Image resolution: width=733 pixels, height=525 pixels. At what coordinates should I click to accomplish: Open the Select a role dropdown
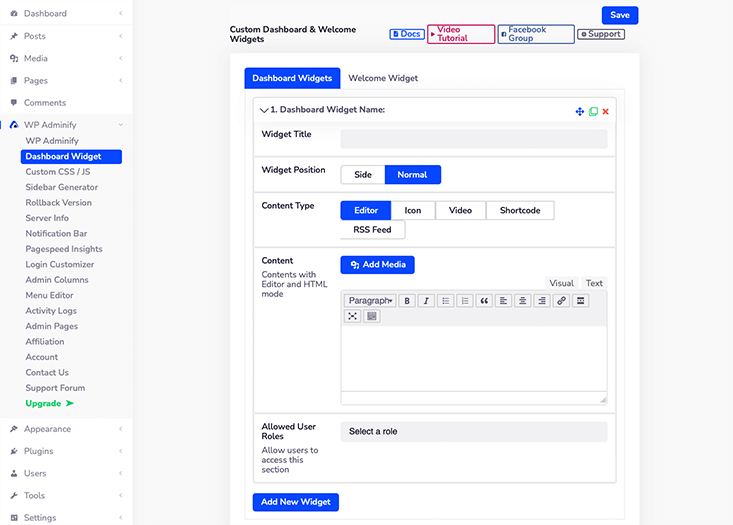click(473, 432)
